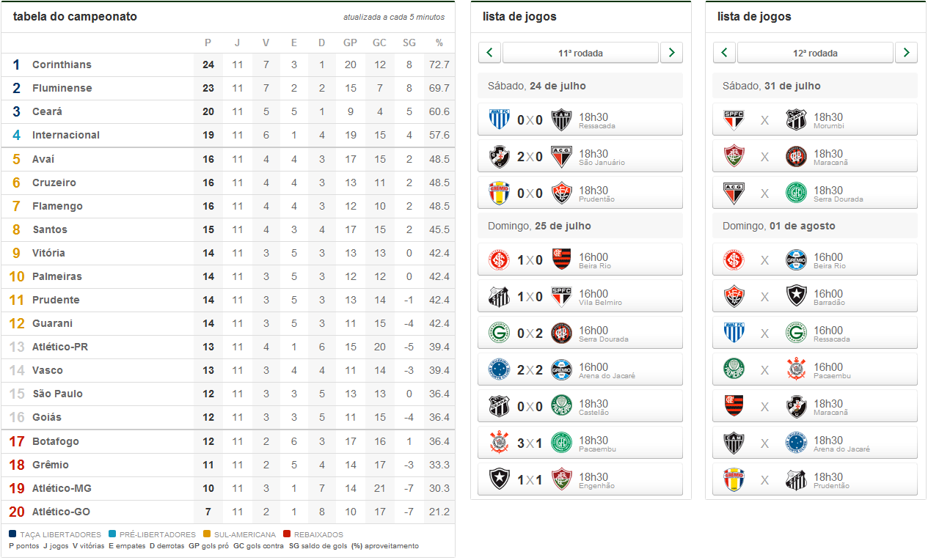Image resolution: width=928 pixels, height=560 pixels.
Task: Click the São Paulo crest in the 12ª rodada list
Action: click(x=734, y=119)
